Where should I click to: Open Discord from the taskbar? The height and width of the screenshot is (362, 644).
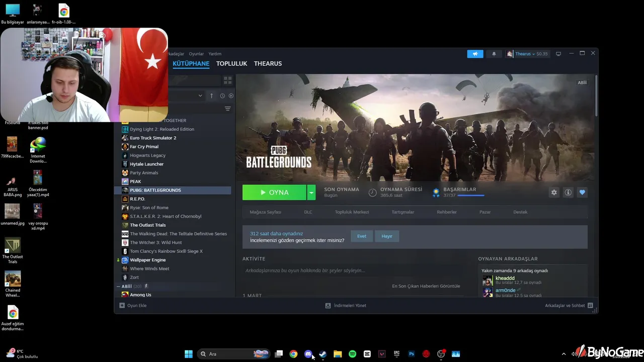click(x=308, y=354)
